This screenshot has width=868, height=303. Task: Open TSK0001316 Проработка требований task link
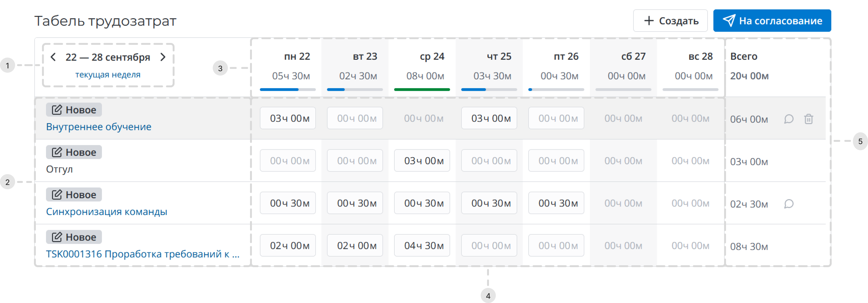pos(142,254)
